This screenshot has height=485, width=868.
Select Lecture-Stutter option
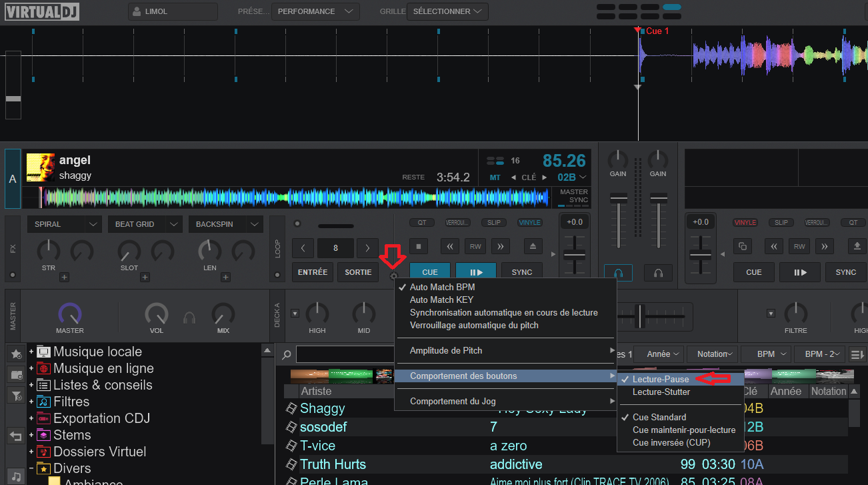(x=680, y=392)
